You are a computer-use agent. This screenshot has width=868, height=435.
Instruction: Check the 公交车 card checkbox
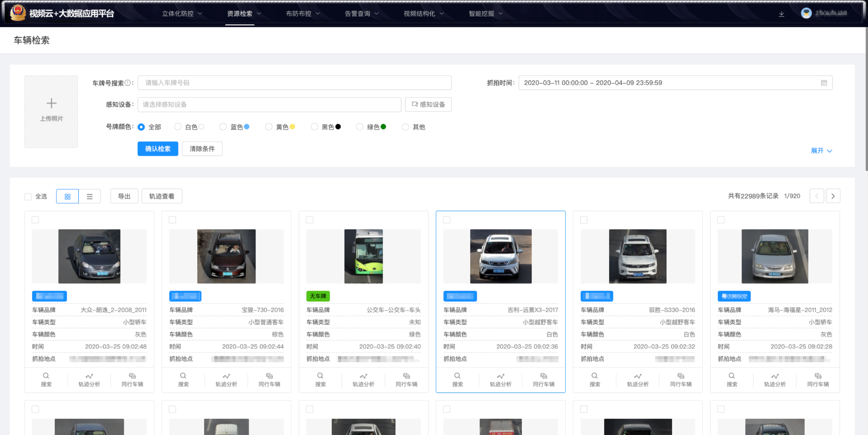[x=309, y=220]
